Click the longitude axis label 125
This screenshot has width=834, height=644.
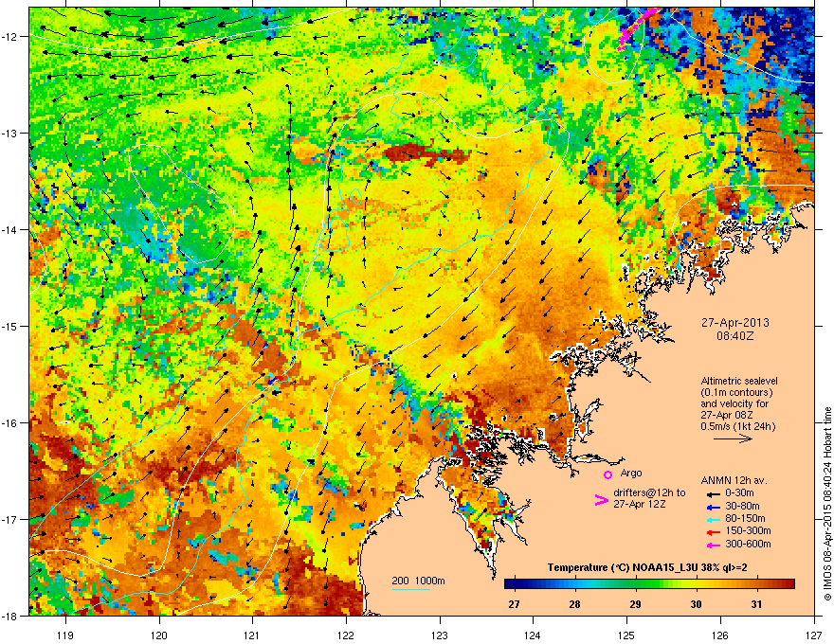[627, 635]
